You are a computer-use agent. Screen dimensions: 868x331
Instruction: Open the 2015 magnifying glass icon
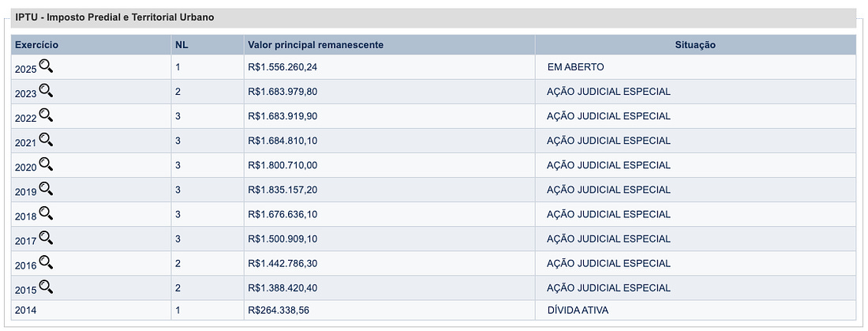click(46, 287)
